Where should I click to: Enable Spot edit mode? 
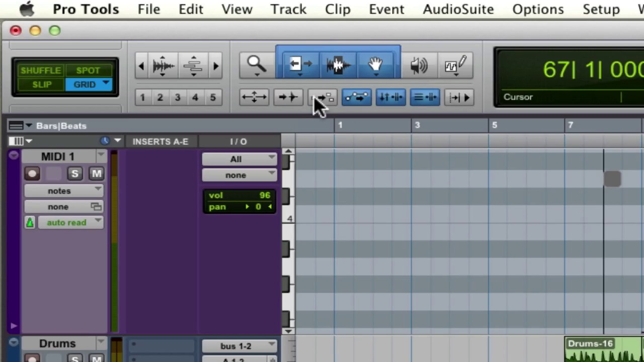click(x=88, y=70)
